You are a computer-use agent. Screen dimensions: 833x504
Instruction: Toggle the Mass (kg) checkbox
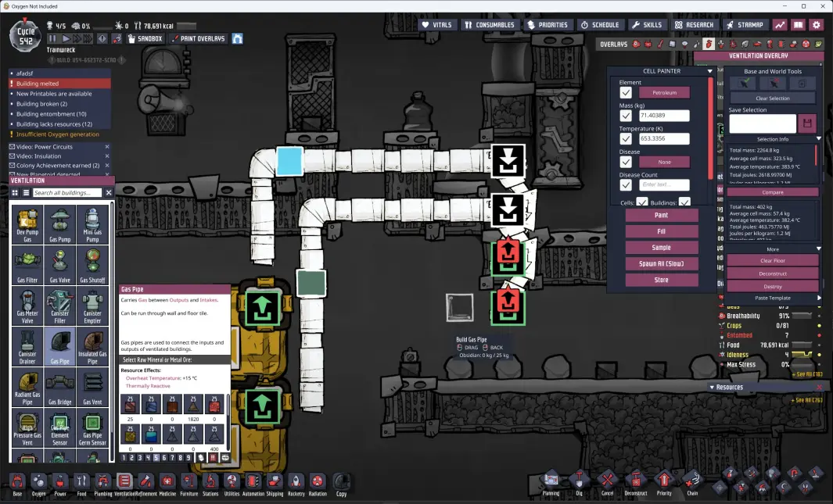coord(626,116)
